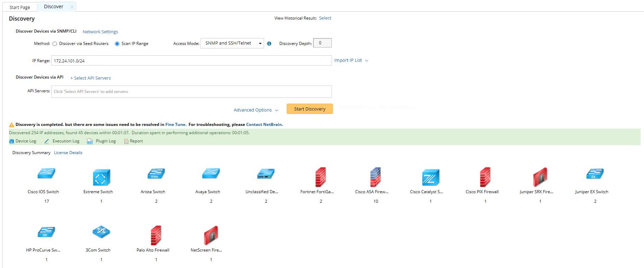Open the Cisco ASA Firewall icon

(x=375, y=177)
